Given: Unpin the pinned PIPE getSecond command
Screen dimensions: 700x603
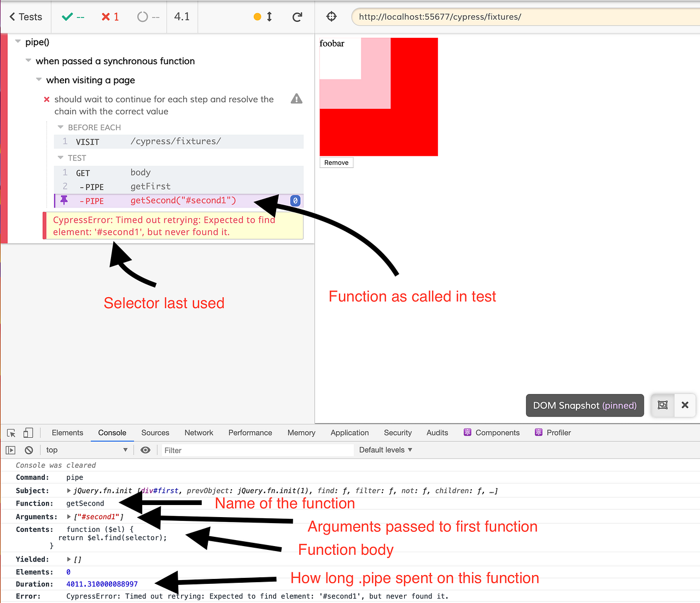Looking at the screenshot, I should 64,201.
